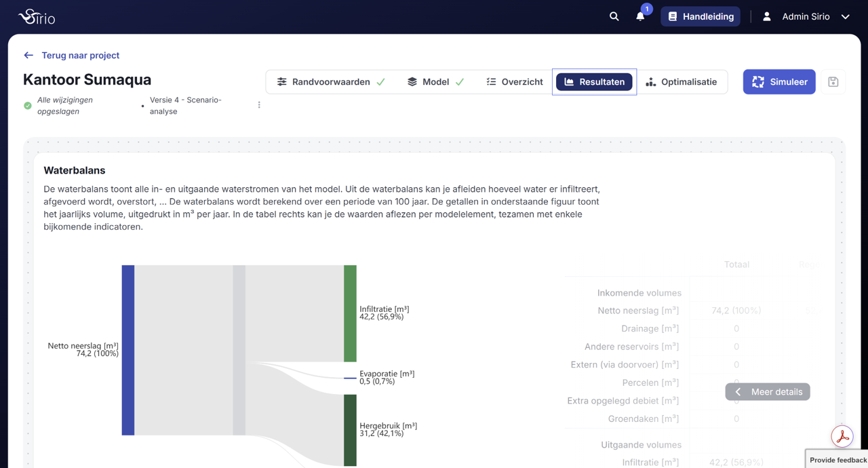The image size is (868, 468).
Task: Click the user profile icon
Action: pos(767,16)
